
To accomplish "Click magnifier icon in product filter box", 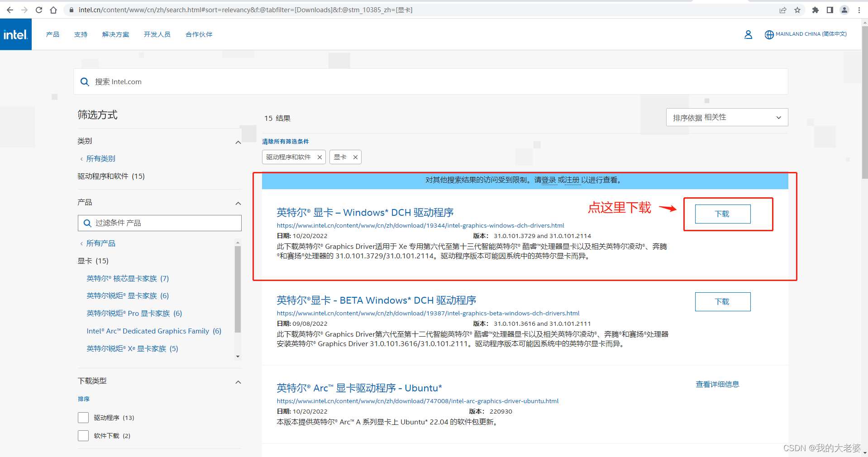I will [87, 223].
